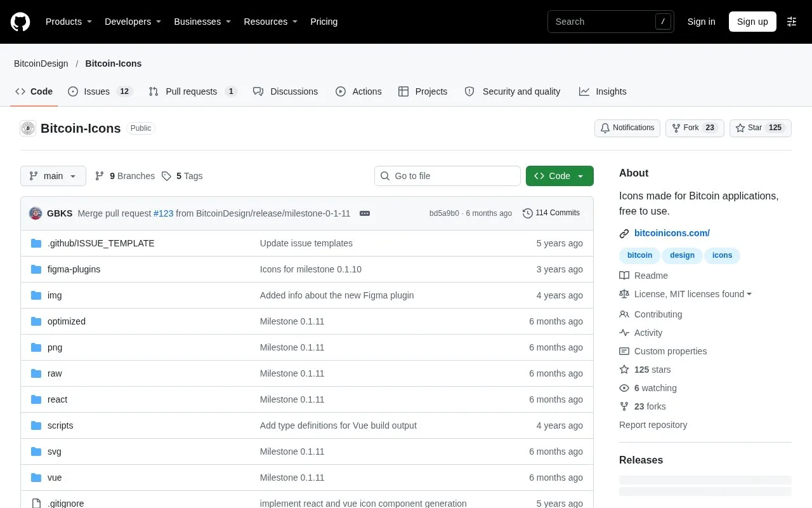Expand the Products menu
This screenshot has height=508, width=812.
[x=69, y=22]
